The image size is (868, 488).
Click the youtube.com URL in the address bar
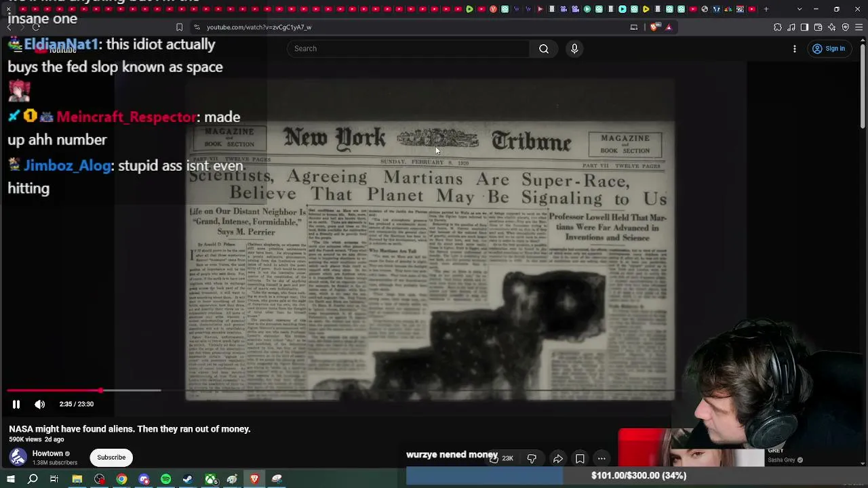tap(259, 27)
